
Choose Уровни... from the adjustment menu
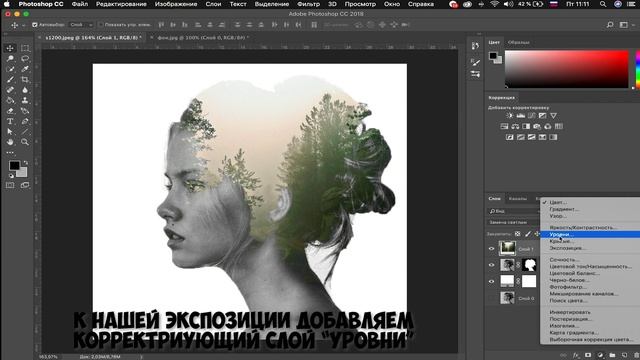tap(590, 234)
